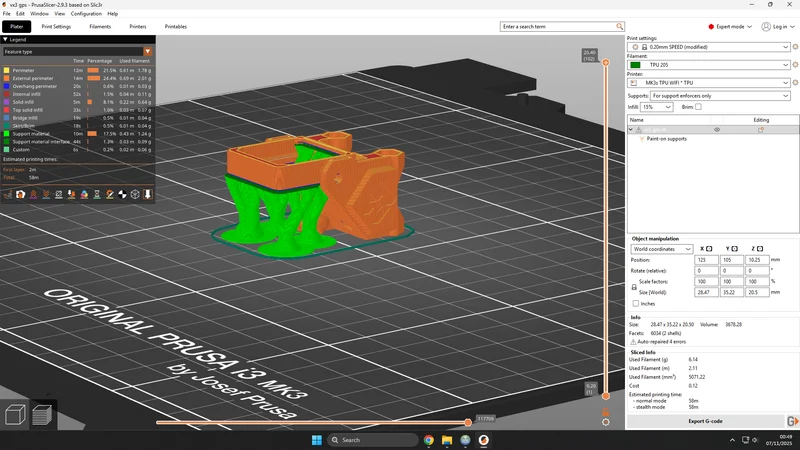Open filament settings gear icon

(795, 65)
